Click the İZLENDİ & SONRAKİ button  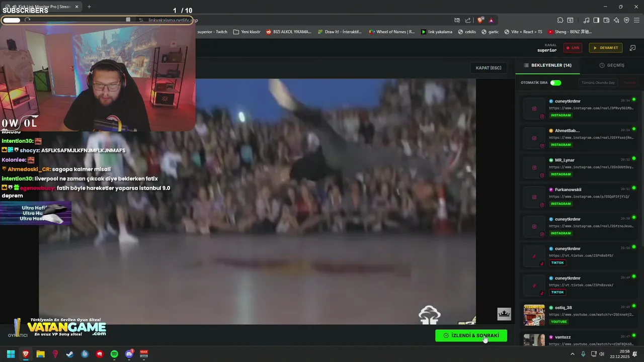coord(471,335)
